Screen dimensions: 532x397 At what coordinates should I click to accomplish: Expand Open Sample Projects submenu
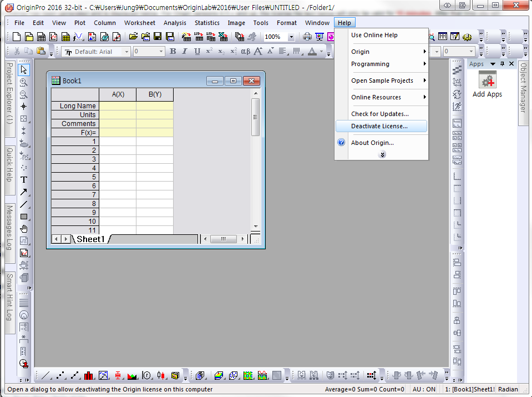coord(388,81)
